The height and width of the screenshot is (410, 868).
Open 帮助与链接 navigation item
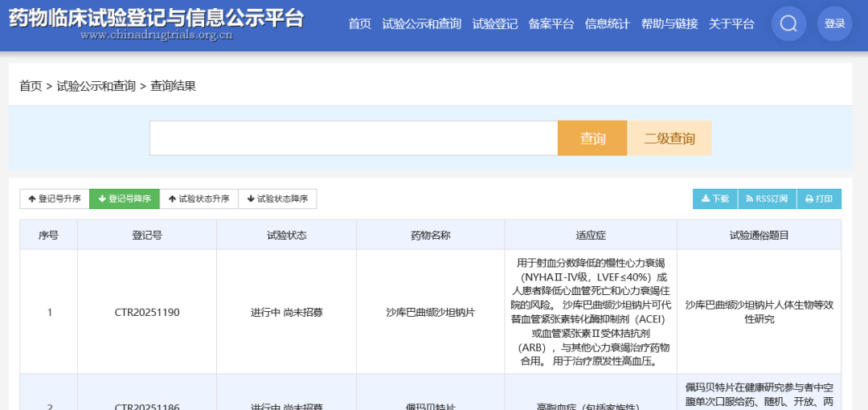[669, 24]
